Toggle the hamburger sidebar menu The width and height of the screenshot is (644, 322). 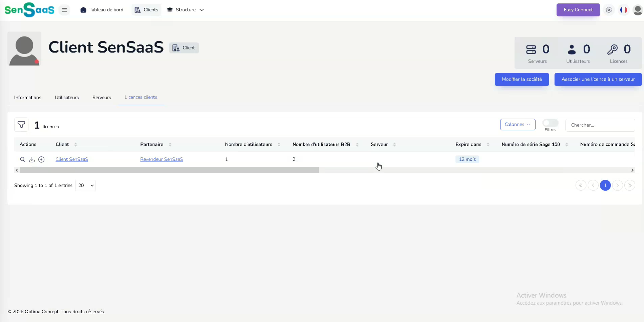coord(64,10)
